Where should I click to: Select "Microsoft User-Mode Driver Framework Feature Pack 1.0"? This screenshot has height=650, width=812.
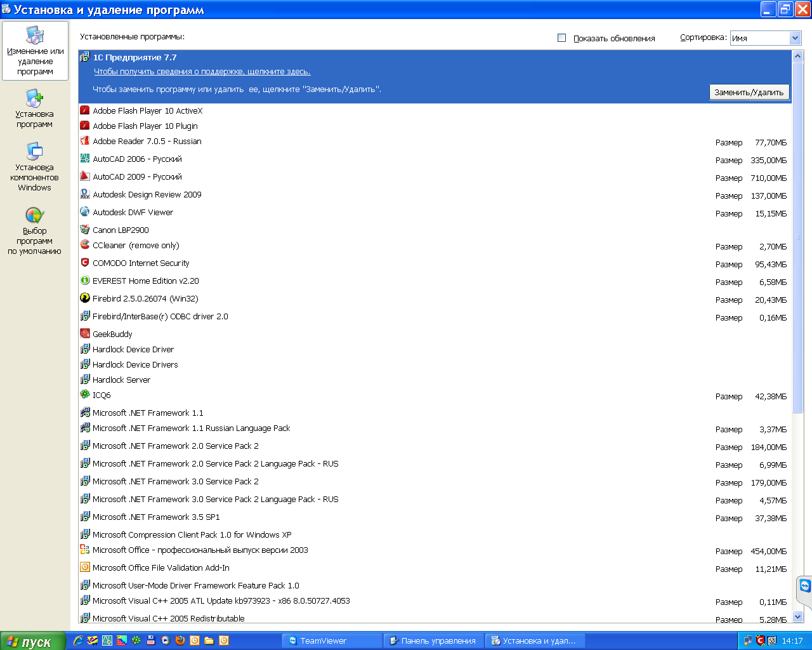click(x=435, y=585)
